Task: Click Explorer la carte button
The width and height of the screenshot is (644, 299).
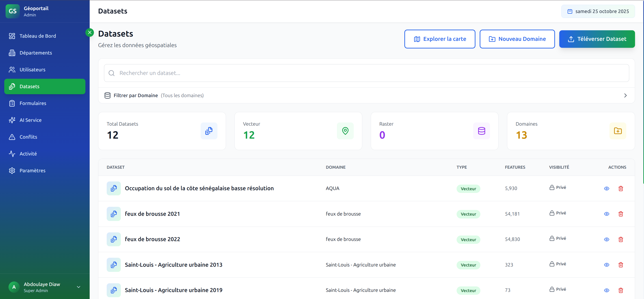Action: click(440, 39)
